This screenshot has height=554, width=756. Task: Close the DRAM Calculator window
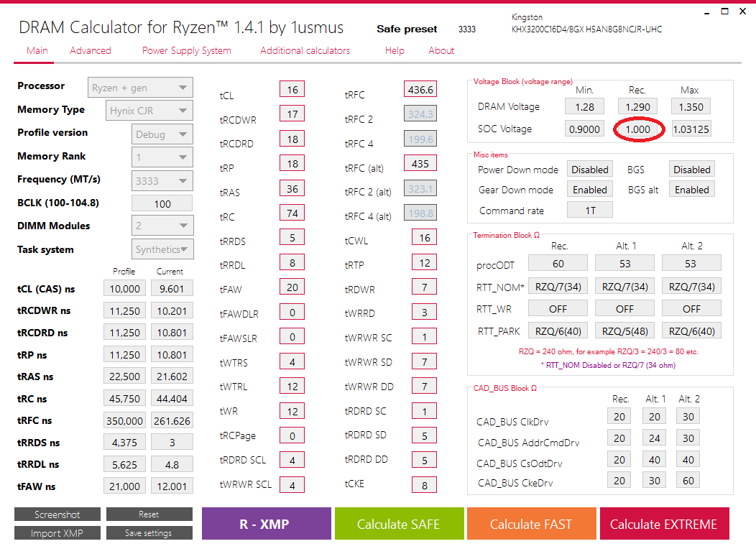[742, 11]
